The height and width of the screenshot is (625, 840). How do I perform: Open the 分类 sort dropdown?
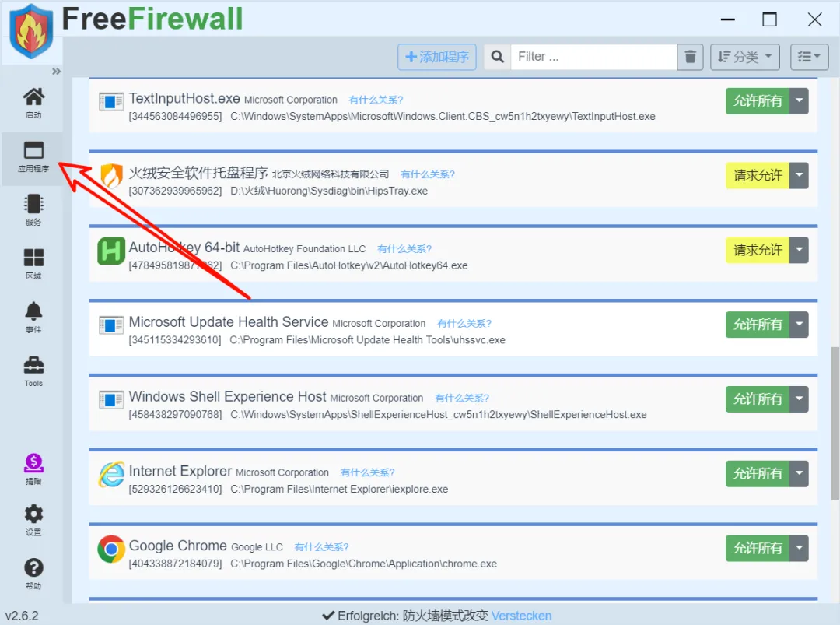click(744, 57)
